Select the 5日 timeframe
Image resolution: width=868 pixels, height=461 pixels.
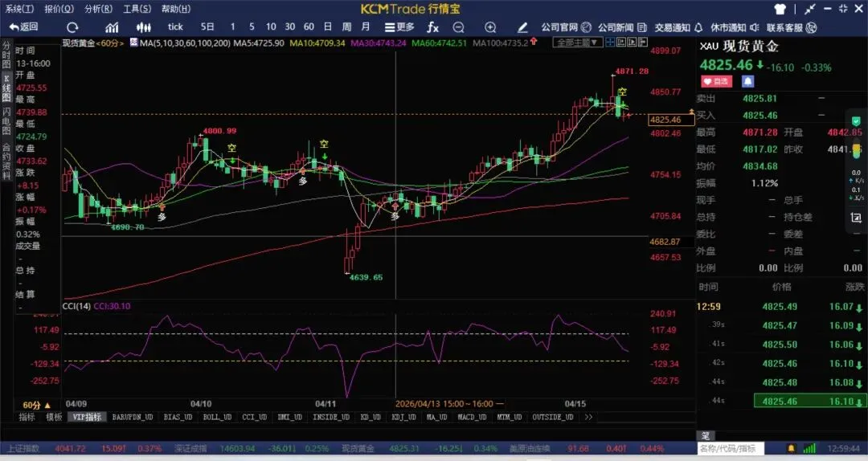point(207,27)
